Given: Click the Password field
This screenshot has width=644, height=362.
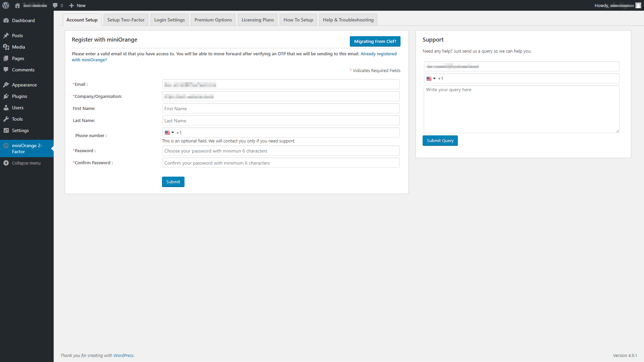Looking at the screenshot, I should pos(281,150).
